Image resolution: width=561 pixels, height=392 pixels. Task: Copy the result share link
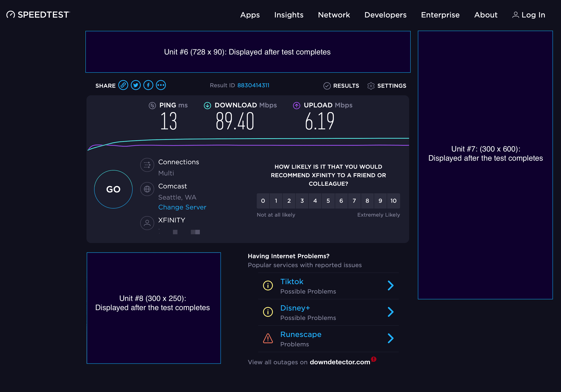[x=123, y=85]
